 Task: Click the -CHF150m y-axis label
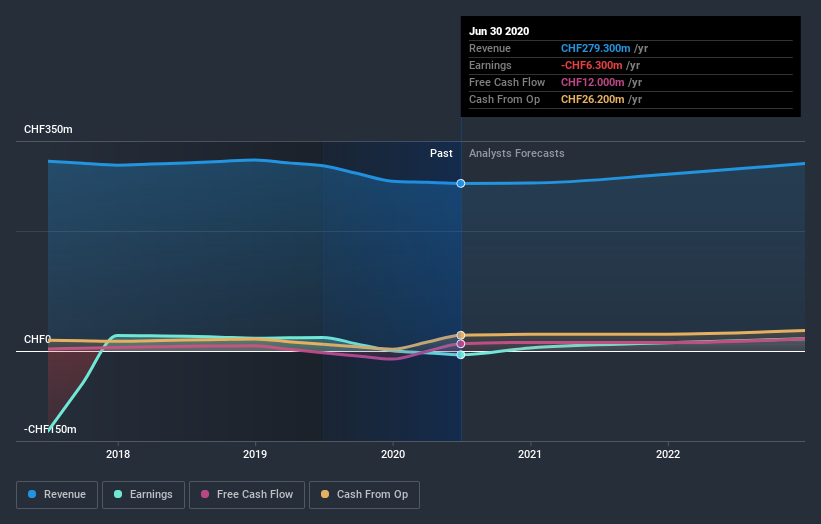click(50, 429)
